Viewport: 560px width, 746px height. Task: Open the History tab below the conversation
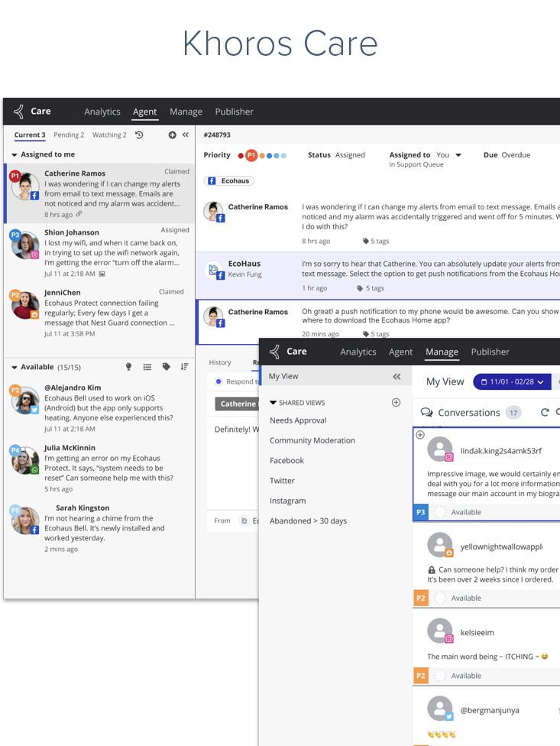pyautogui.click(x=220, y=362)
